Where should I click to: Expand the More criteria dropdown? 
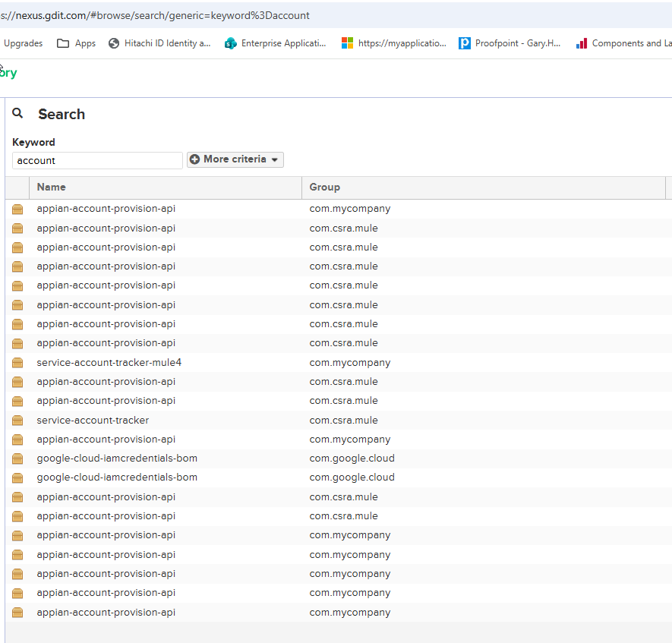235,159
